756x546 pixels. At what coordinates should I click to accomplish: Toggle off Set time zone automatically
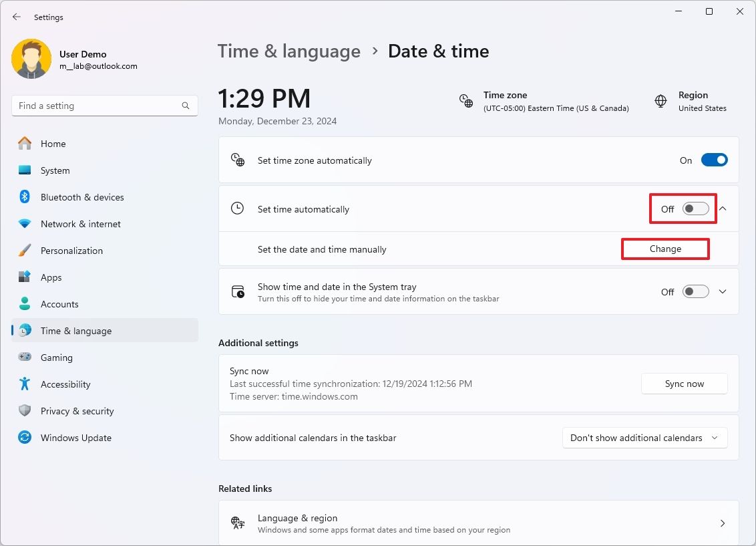(x=714, y=160)
